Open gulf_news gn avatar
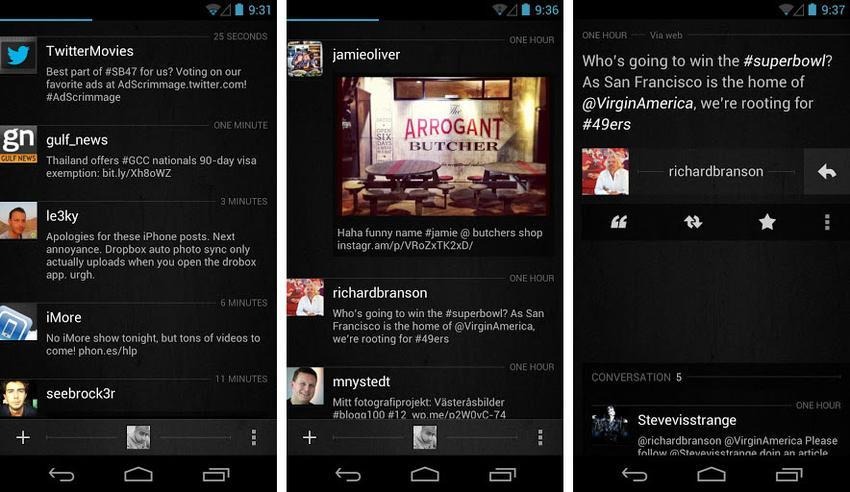 coord(18,144)
